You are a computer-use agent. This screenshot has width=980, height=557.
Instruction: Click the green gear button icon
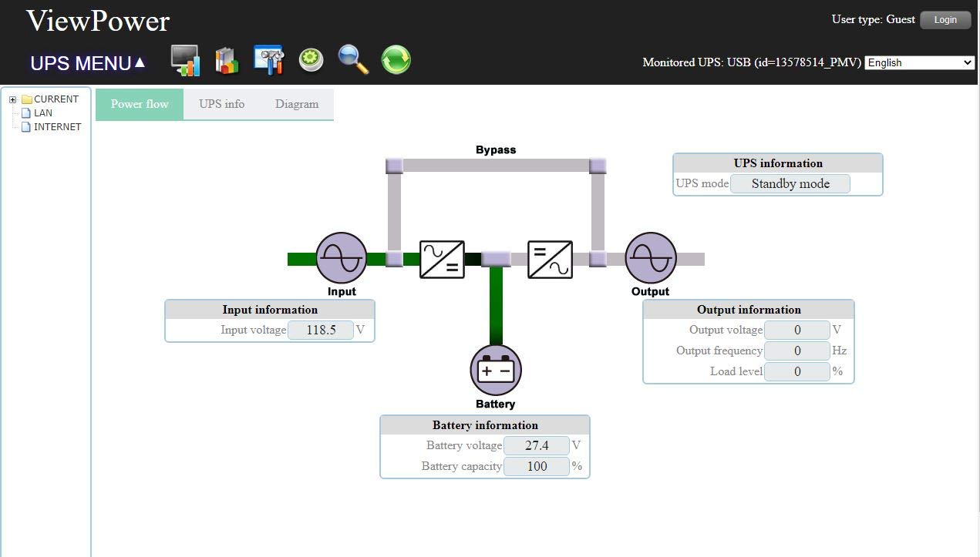coord(311,59)
